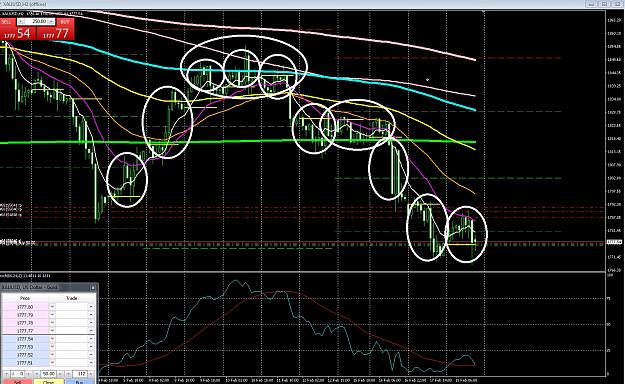Decrease one-click trading volume with left arrow
625x384 pixels.
click(22, 21)
